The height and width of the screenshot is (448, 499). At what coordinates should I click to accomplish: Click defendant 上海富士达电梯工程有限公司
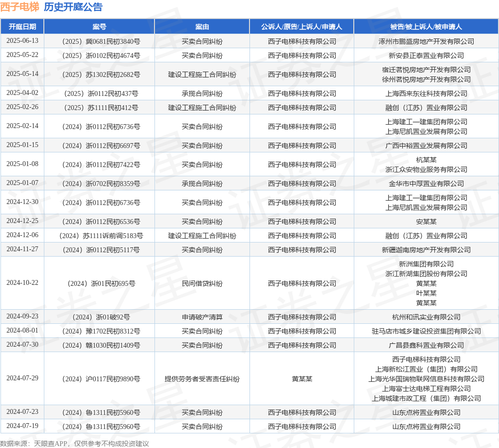426,389
